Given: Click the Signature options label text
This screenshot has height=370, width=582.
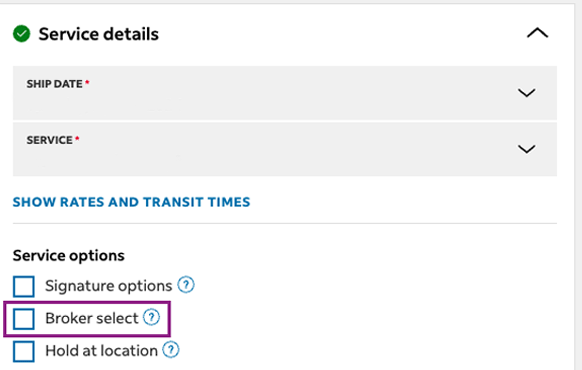Looking at the screenshot, I should (109, 286).
